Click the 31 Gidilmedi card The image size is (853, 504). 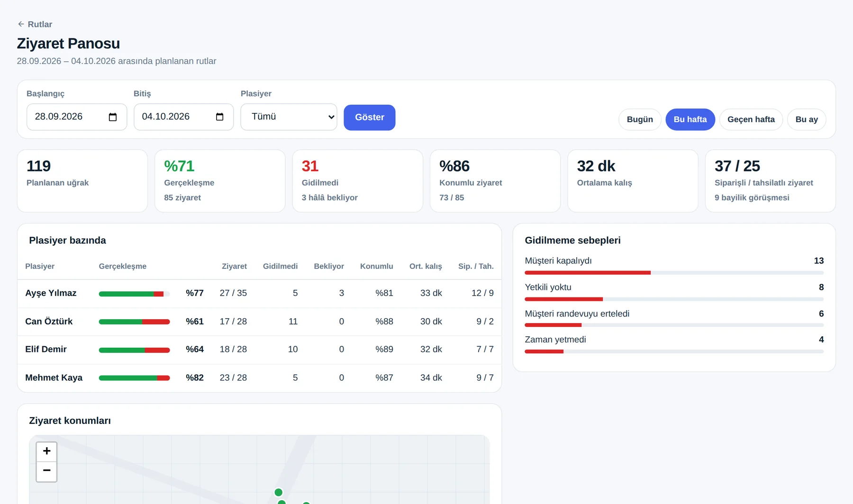(358, 181)
